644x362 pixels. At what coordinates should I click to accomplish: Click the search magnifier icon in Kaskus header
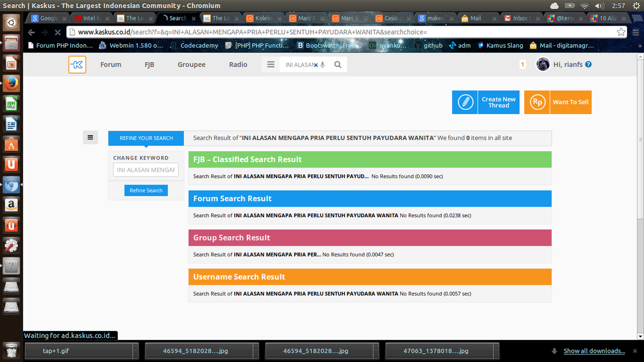pos(338,65)
